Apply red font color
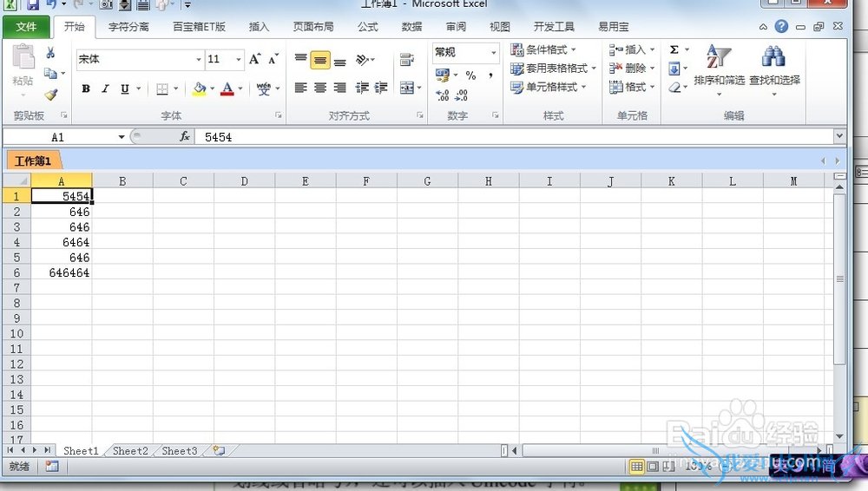The image size is (868, 491). tap(227, 88)
